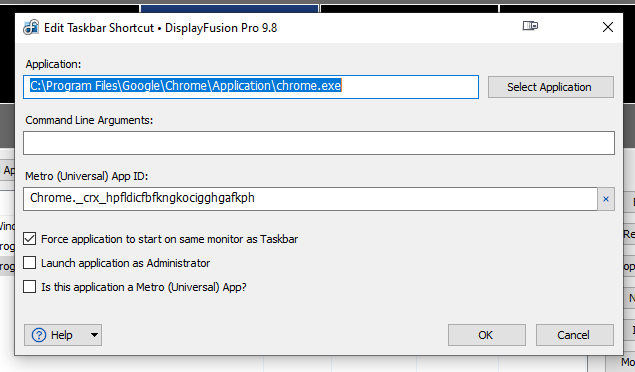This screenshot has width=635, height=372.
Task: Uncheck Force application to start on same monitor
Action: 30,239
